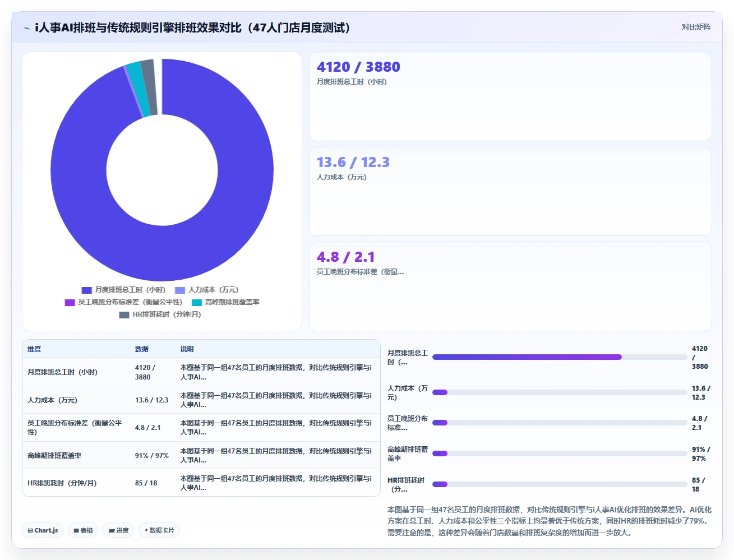Click the HR排班耗时 progress bar
734x560 pixels.
(560, 484)
